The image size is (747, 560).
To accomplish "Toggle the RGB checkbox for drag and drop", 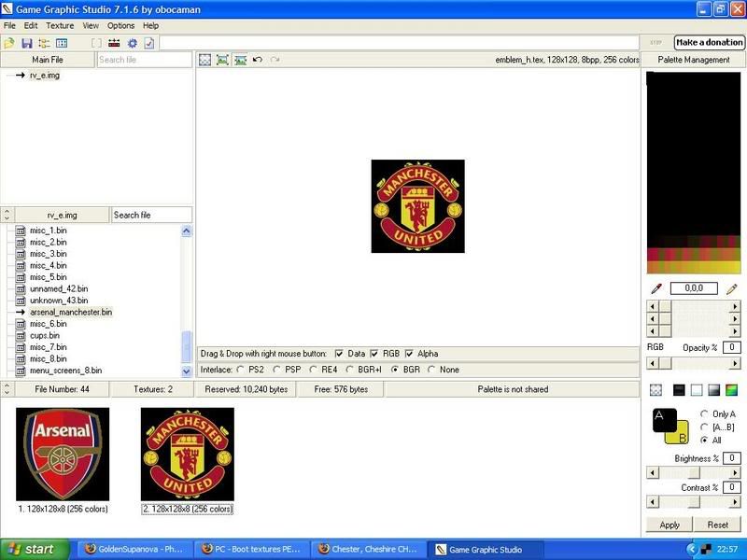I will [374, 354].
